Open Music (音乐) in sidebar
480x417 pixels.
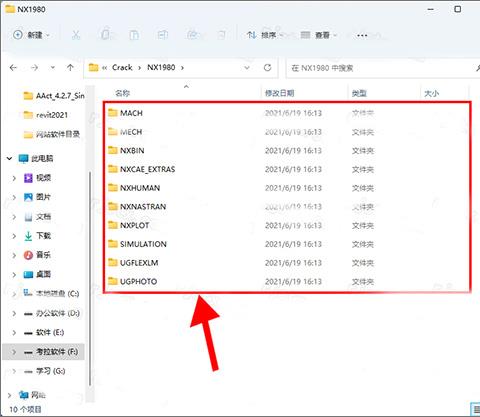pos(38,255)
